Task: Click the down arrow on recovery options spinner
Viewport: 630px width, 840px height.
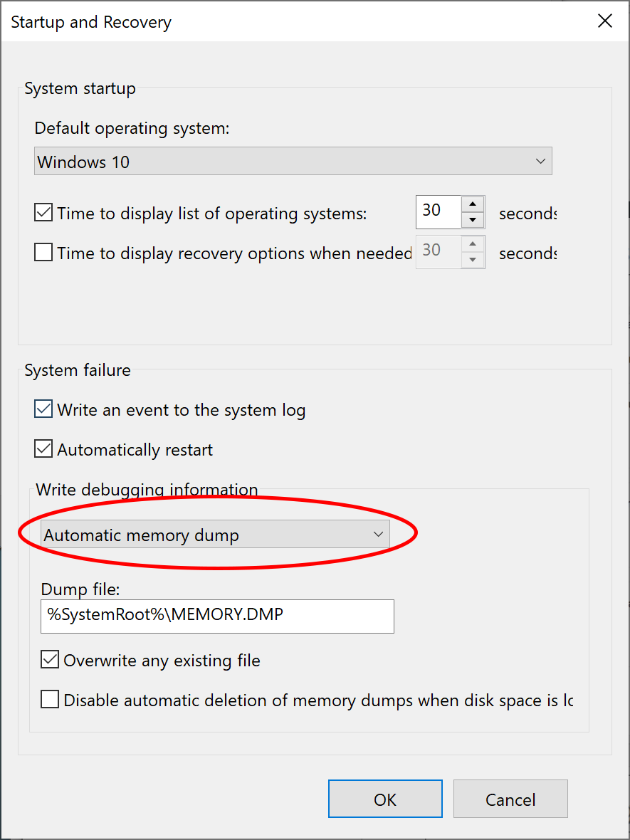Action: click(x=473, y=260)
